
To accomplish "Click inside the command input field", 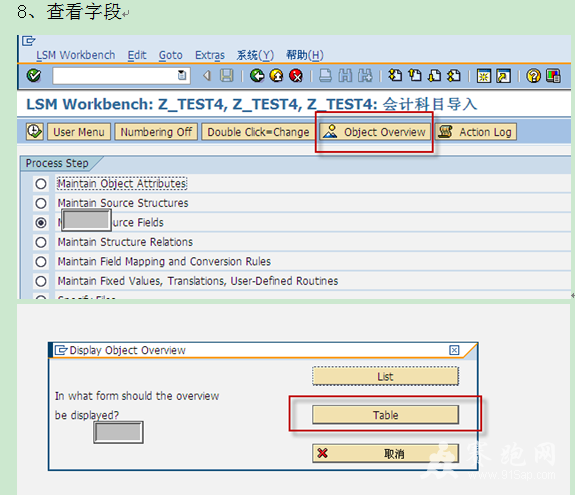I will 114,76.
